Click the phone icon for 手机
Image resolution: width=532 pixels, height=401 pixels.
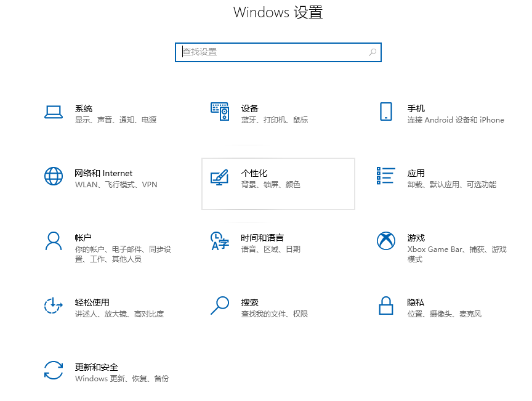386,111
